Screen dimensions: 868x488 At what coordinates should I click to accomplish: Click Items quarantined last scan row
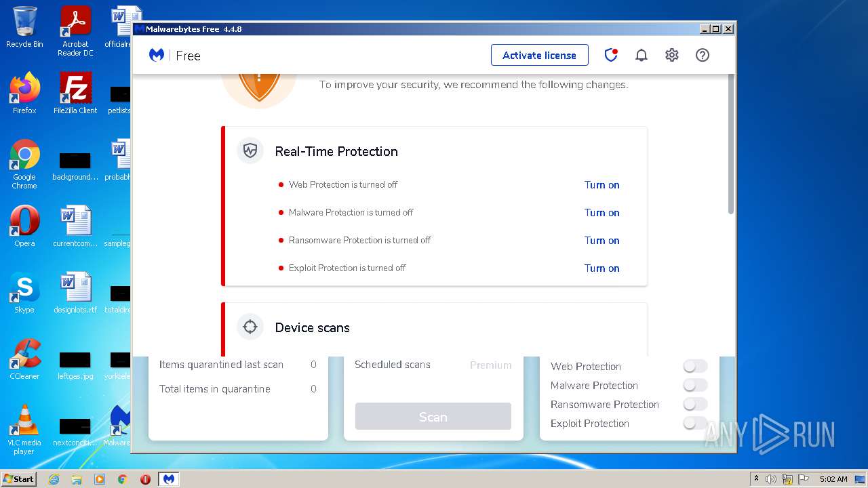click(x=238, y=365)
